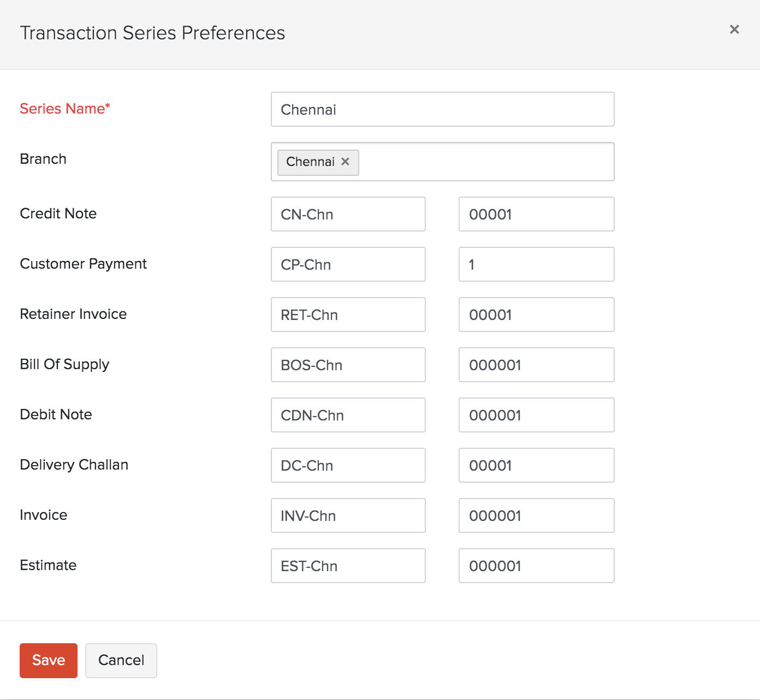The width and height of the screenshot is (760, 700).
Task: Click the Retainer Invoice number 00001
Action: [x=536, y=315]
